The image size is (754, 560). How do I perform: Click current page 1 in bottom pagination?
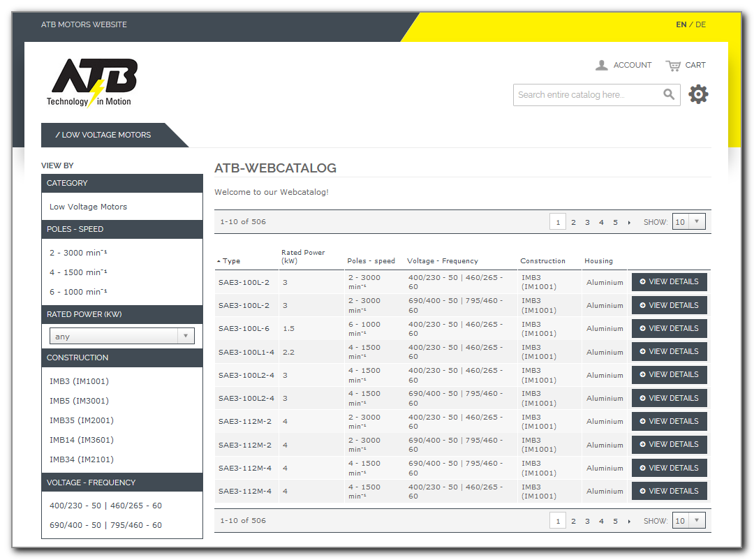[558, 521]
